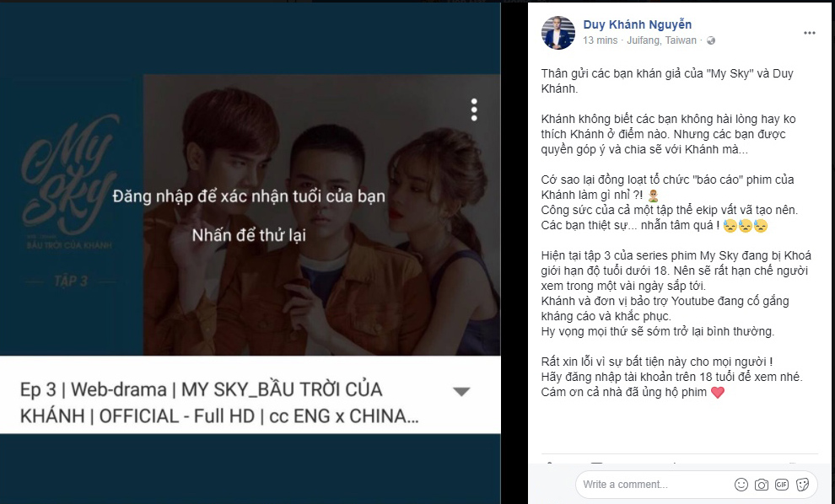Open the post options three-dot menu

pos(809,33)
